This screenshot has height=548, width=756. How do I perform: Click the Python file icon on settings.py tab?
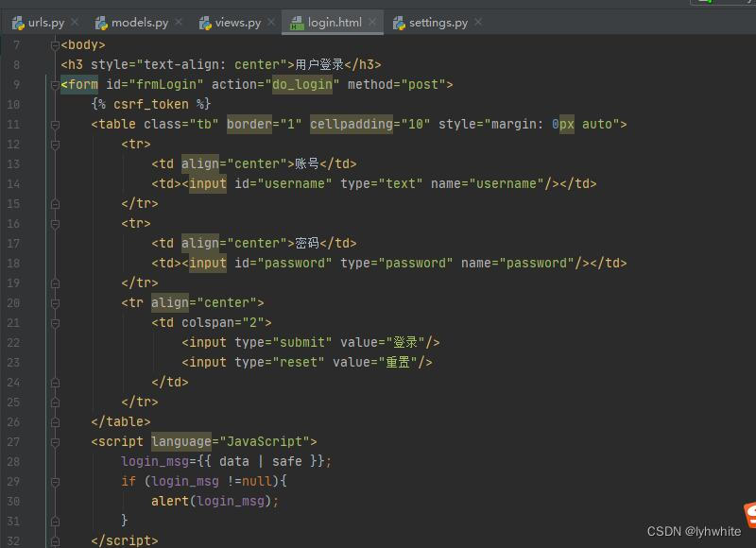point(399,23)
